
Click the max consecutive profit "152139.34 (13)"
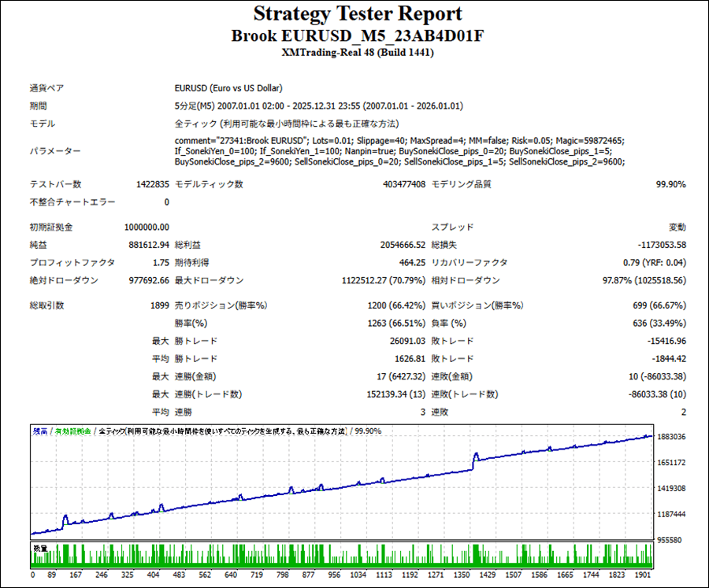pyautogui.click(x=396, y=394)
